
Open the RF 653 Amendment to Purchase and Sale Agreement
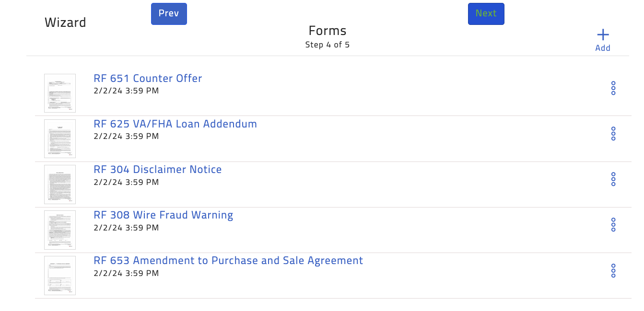(228, 260)
